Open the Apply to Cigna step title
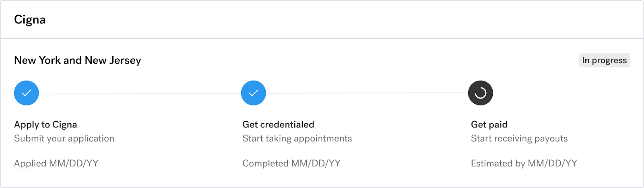 (x=45, y=125)
